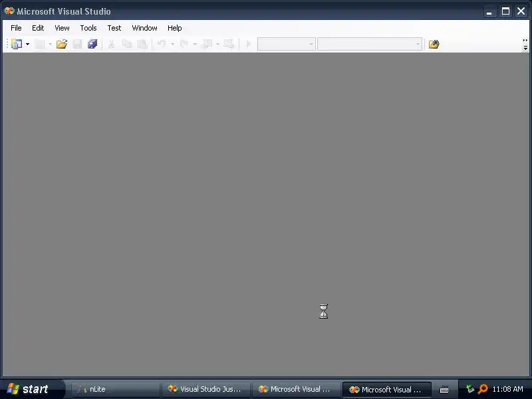Expand the Redo history dropdown arrow
The width and height of the screenshot is (532, 399).
click(195, 44)
